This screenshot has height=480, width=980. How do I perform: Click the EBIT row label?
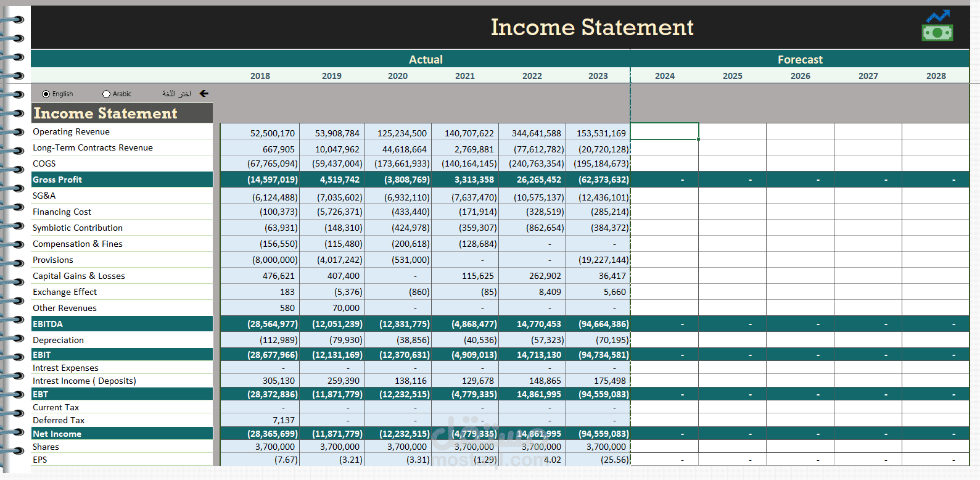(x=41, y=355)
